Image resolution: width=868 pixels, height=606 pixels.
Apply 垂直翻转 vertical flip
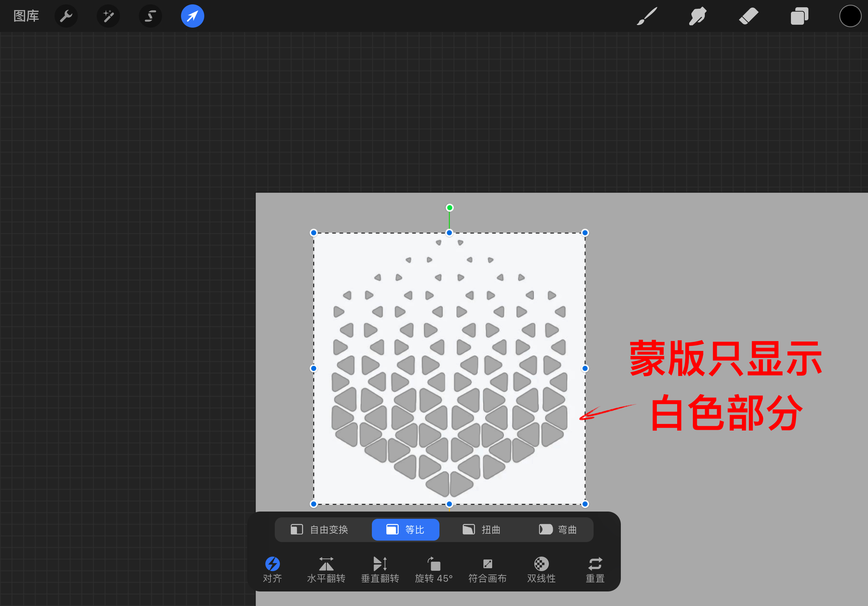380,569
